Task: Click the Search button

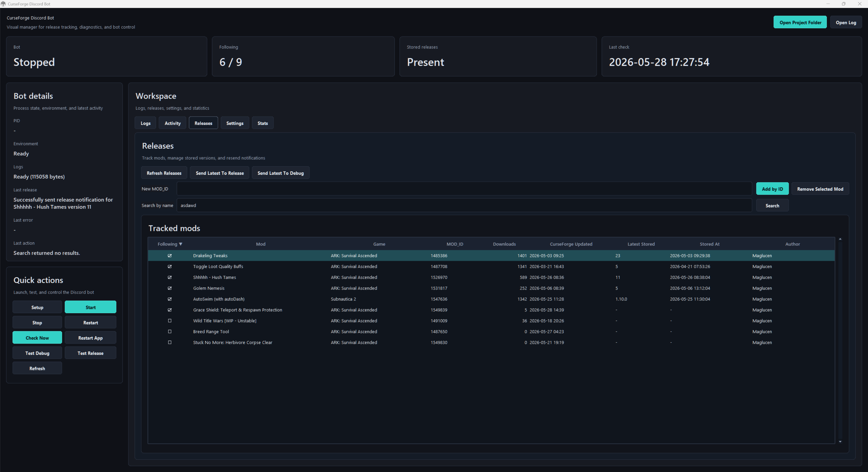Action: pos(772,205)
